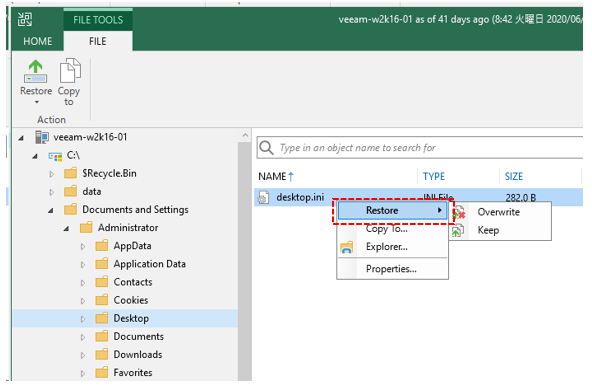Click the AppData folder icon
The height and width of the screenshot is (388, 592).
coord(102,246)
